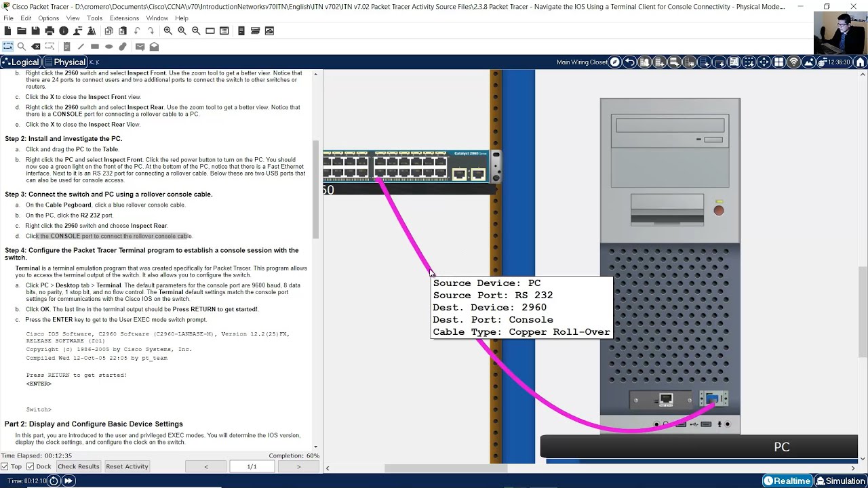Open the Extensions menu
The height and width of the screenshot is (488, 868).
pos(124,18)
